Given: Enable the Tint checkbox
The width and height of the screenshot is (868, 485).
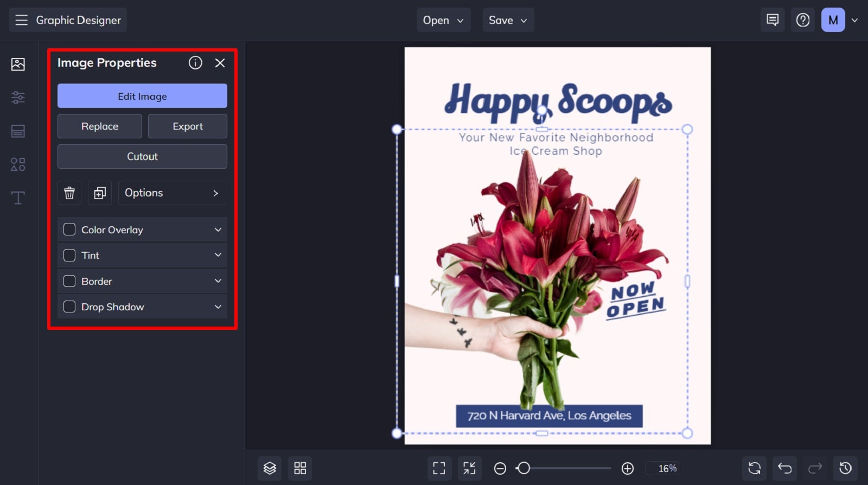Looking at the screenshot, I should [x=69, y=255].
